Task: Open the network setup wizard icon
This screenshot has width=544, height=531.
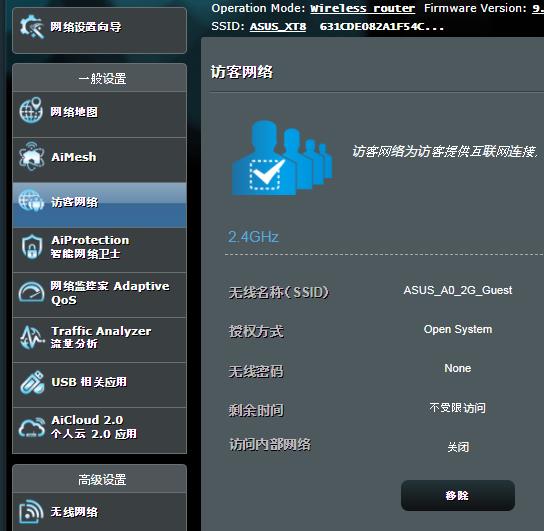Action: [32, 27]
